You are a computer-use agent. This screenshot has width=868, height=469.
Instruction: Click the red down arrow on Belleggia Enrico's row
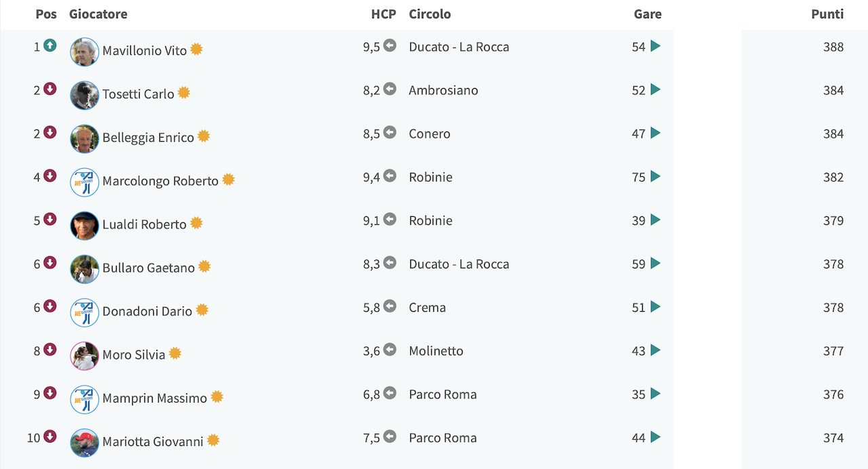tap(50, 132)
